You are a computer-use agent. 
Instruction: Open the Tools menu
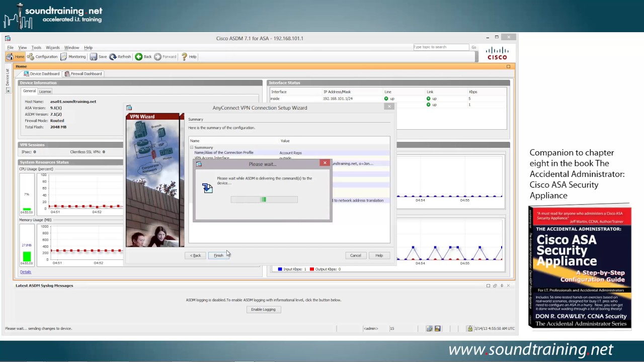click(36, 48)
